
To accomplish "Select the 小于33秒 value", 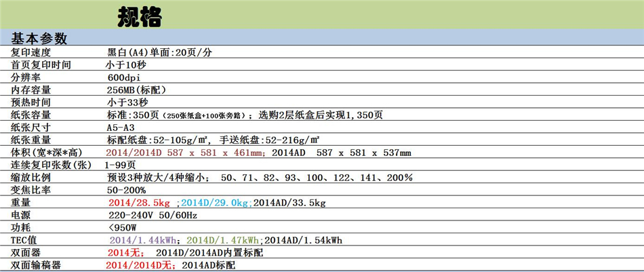I will [x=126, y=102].
